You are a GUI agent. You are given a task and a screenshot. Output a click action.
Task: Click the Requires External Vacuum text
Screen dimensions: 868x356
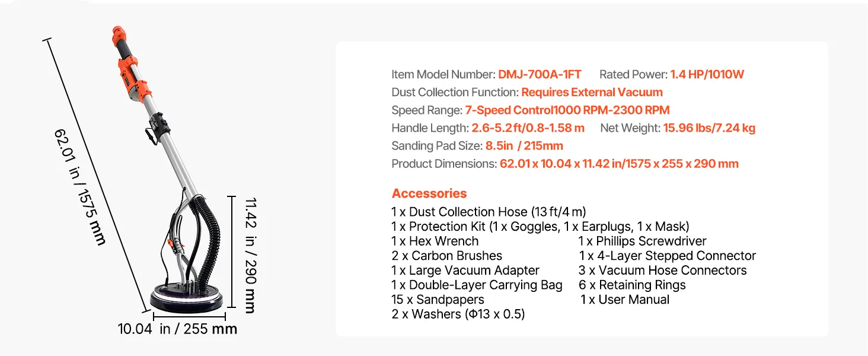pyautogui.click(x=592, y=93)
